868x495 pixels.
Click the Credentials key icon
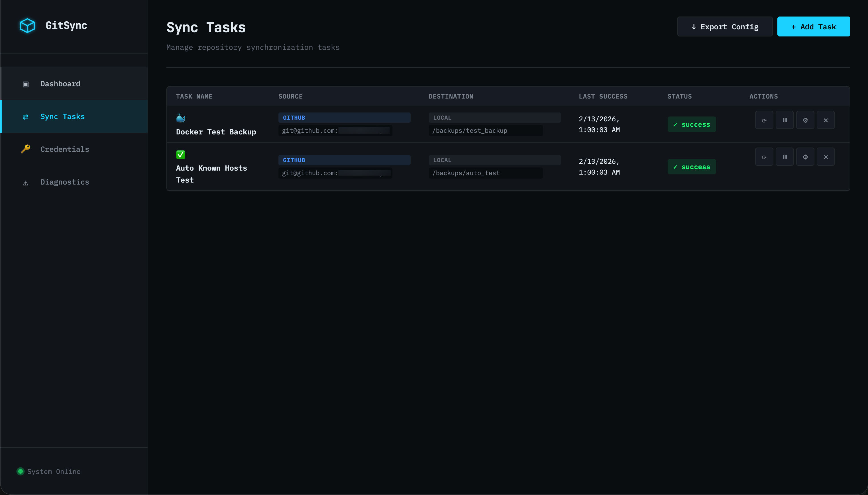click(26, 149)
